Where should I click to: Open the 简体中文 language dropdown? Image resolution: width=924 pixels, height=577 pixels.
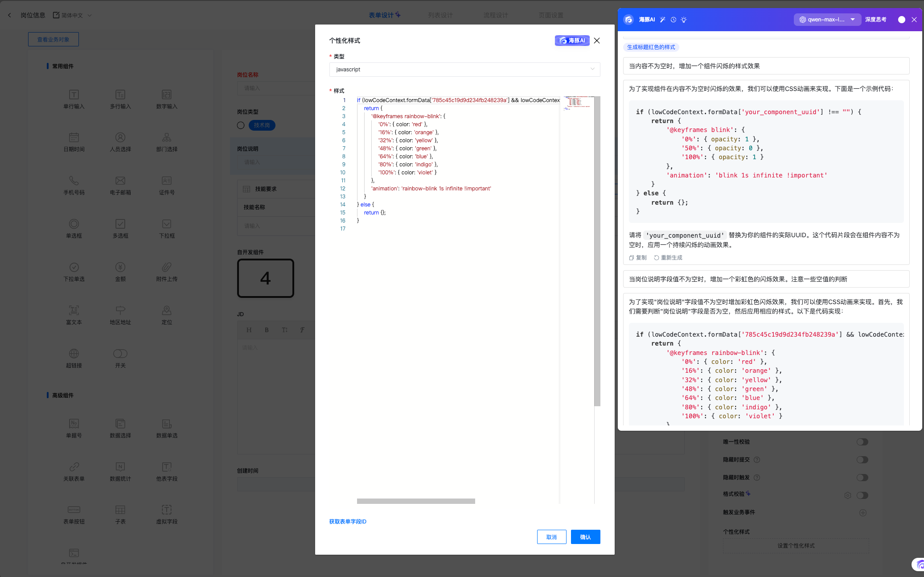pyautogui.click(x=73, y=15)
